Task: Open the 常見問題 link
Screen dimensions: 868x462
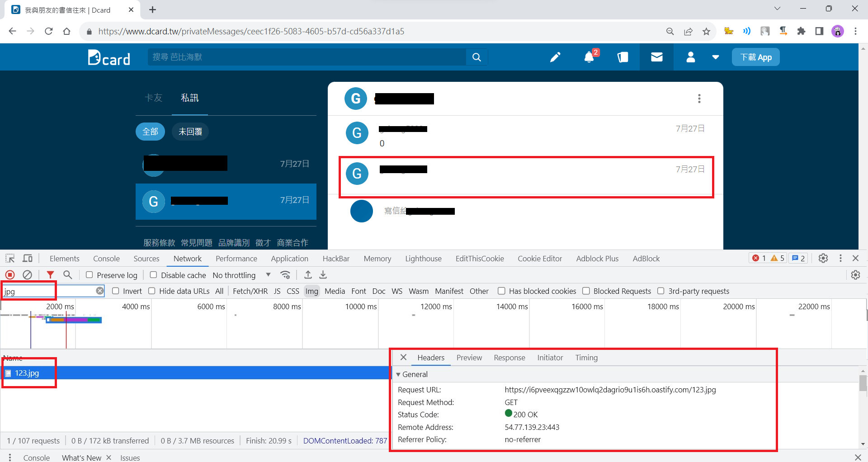Action: coord(197,243)
